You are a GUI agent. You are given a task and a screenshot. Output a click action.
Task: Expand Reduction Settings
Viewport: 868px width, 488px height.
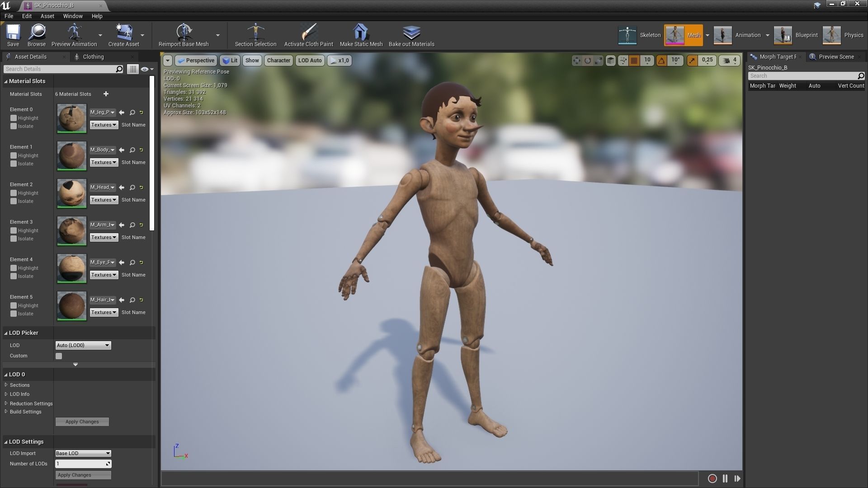tap(6, 404)
